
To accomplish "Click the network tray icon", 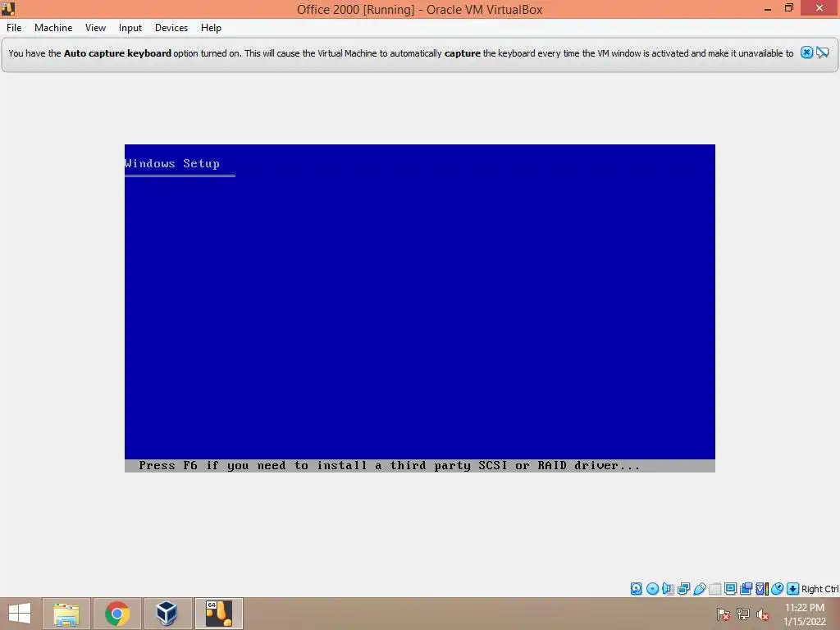I will click(743, 614).
